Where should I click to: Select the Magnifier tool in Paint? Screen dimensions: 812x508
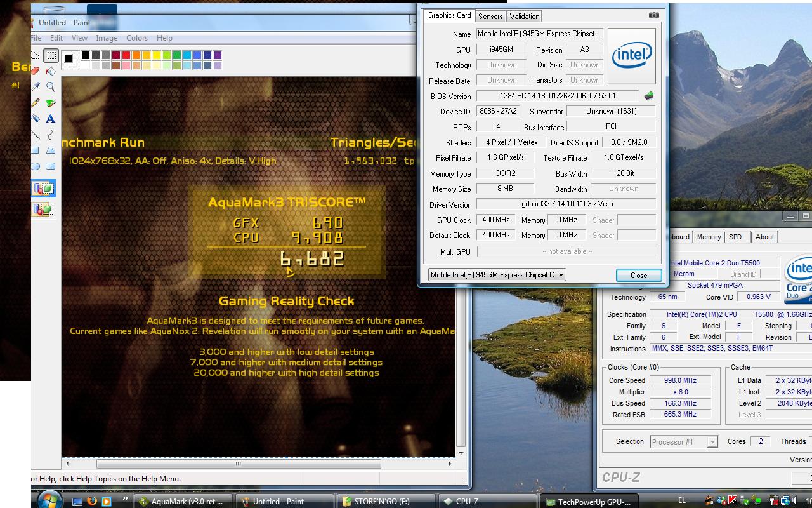pos(51,86)
